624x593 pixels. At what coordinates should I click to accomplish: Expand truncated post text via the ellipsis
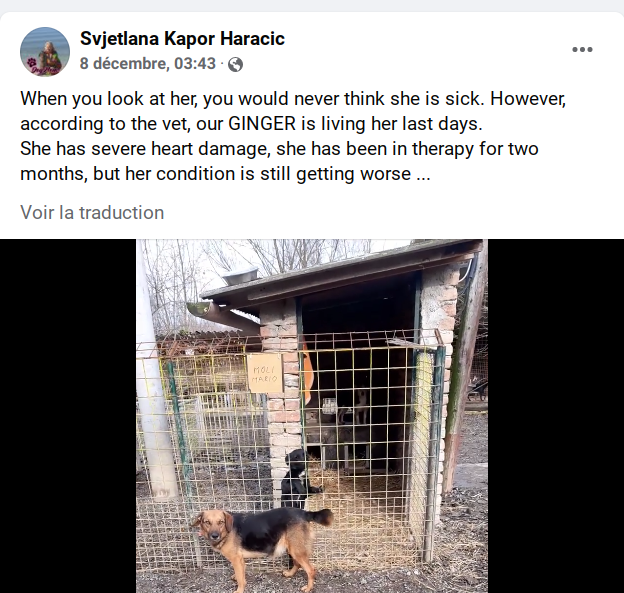pos(423,174)
